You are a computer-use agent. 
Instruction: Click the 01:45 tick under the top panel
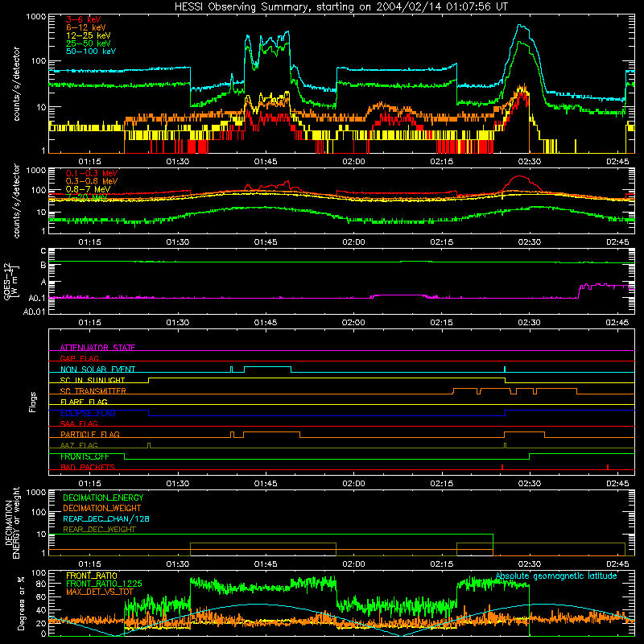click(x=266, y=162)
